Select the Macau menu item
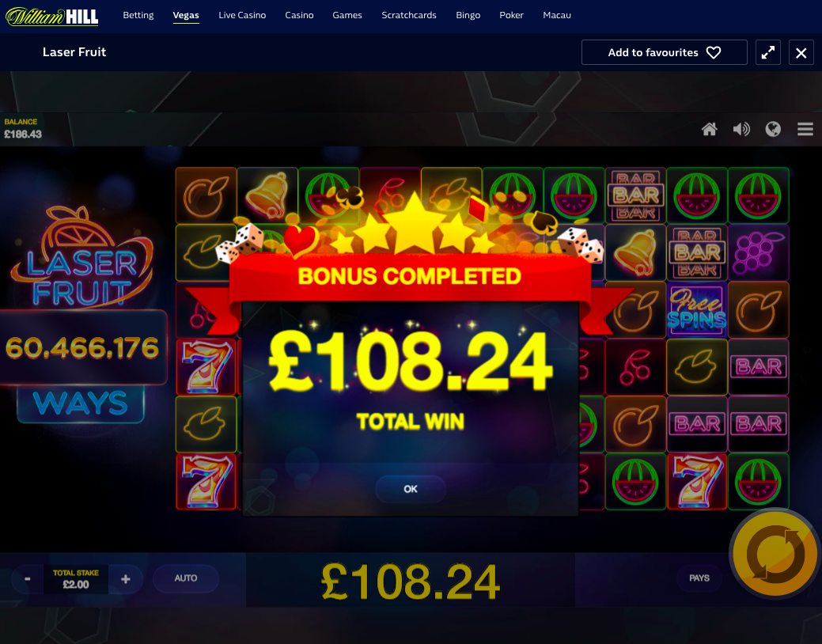Viewport: 822px width, 644px height. (557, 15)
